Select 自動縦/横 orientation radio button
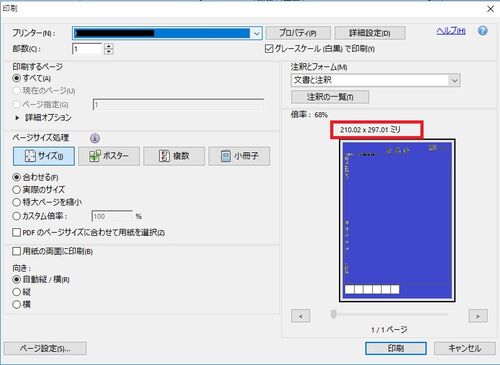 (16, 279)
